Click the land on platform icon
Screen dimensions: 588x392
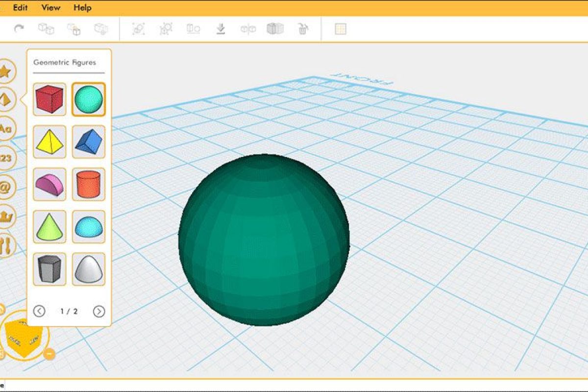click(x=220, y=29)
